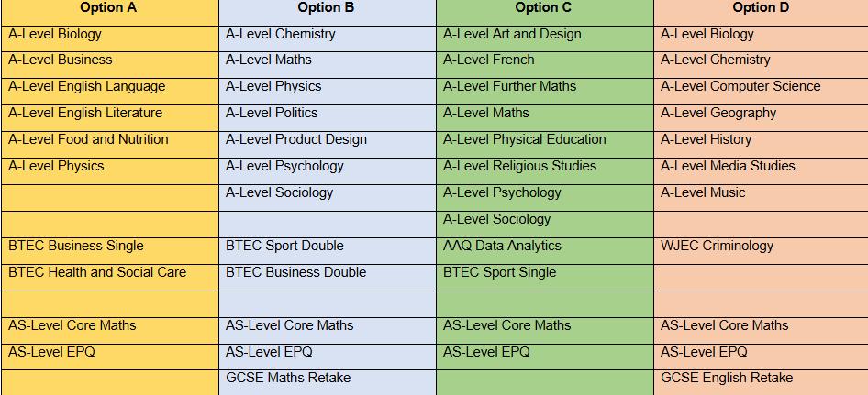
Task: Select the BTEC Health and Social Care cell
Action: [x=97, y=273]
